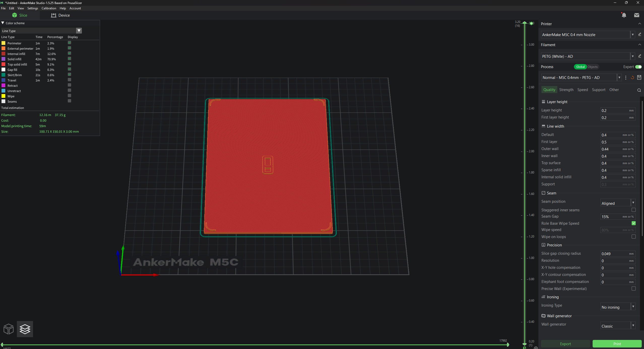Click the Export button

[x=565, y=344]
